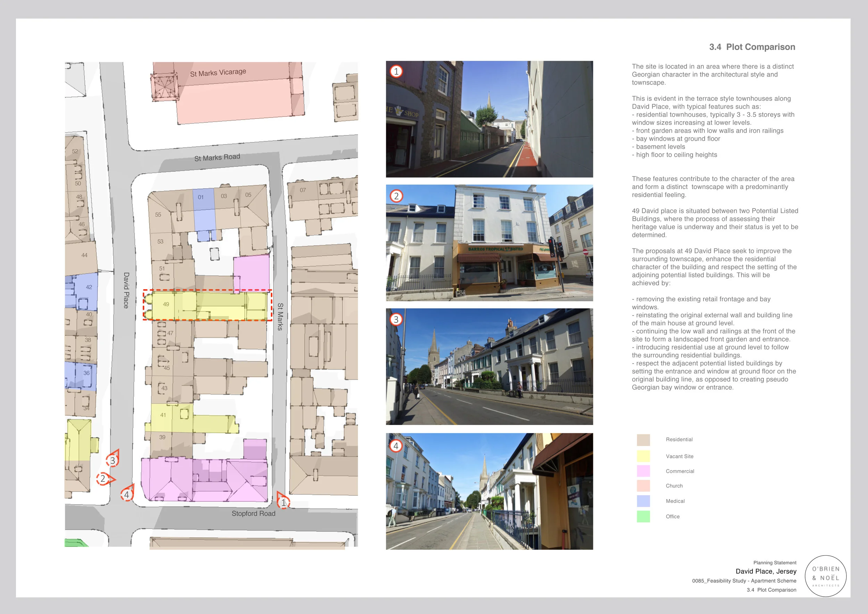Image resolution: width=868 pixels, height=614 pixels.
Task: Select the Vacant Site yellow swatch
Action: (x=643, y=456)
